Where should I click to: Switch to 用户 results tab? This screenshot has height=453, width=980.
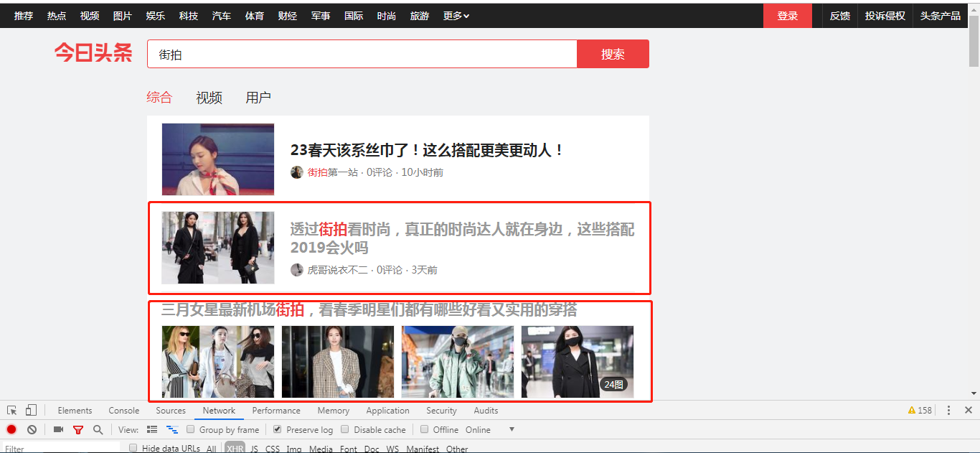click(258, 97)
